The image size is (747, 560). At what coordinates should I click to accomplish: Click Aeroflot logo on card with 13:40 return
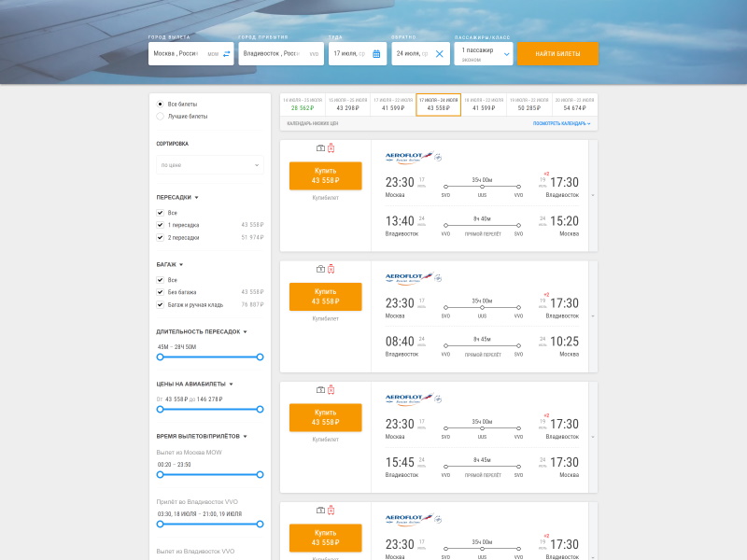tap(409, 157)
